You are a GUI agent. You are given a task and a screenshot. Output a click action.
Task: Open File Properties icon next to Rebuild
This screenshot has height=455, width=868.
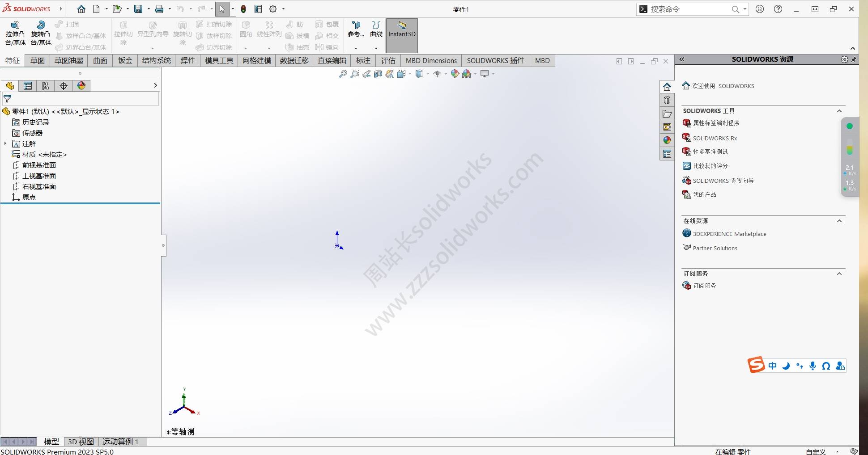pyautogui.click(x=258, y=9)
